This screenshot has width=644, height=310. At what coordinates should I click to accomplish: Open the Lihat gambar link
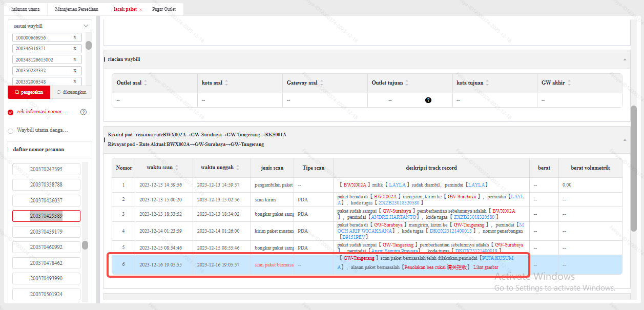pyautogui.click(x=486, y=268)
